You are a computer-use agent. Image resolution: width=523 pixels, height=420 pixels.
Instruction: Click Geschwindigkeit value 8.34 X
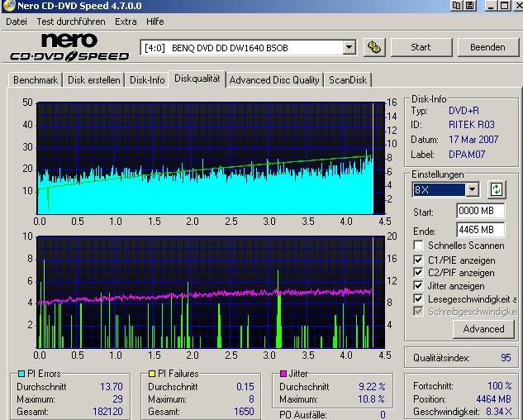coord(499,412)
